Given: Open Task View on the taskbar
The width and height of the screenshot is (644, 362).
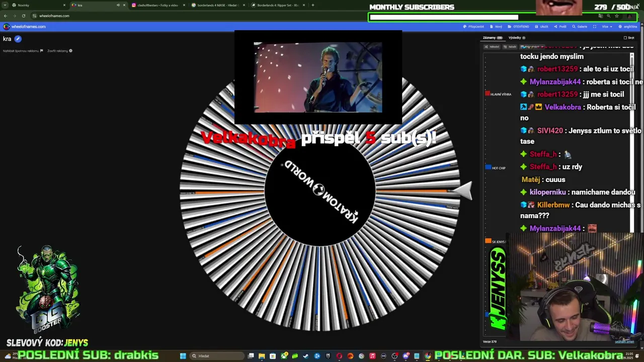Looking at the screenshot, I should 251,356.
